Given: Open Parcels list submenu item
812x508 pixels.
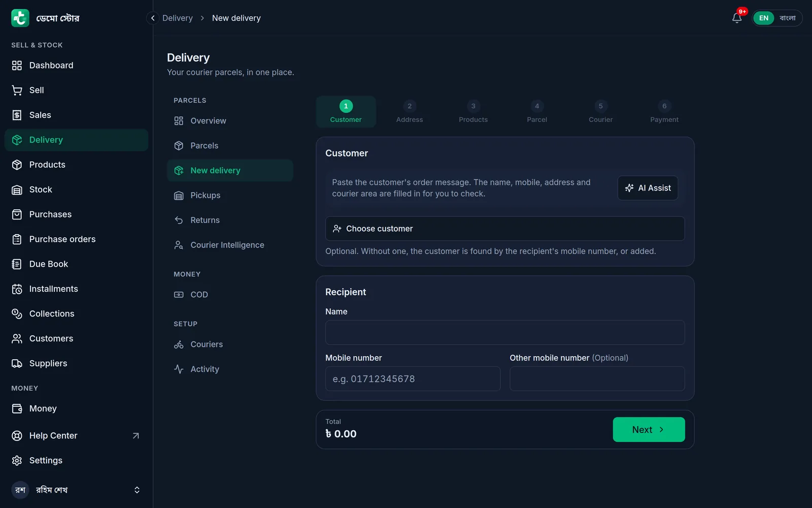Looking at the screenshot, I should [230, 146].
